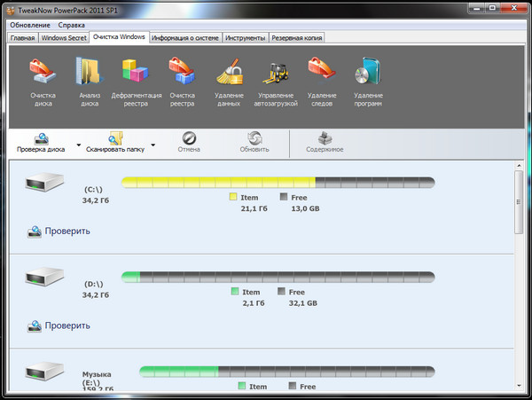
Task: Click gray Free legend swatch for C
Action: pos(284,196)
